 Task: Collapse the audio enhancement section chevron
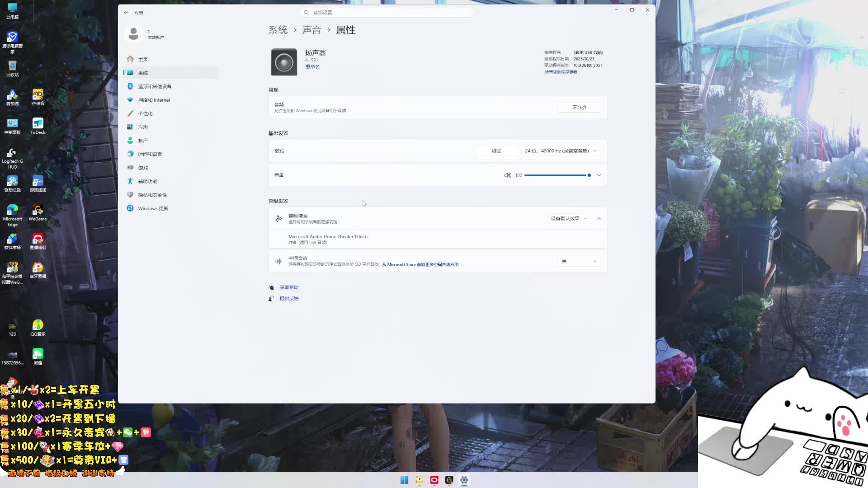[x=599, y=219]
